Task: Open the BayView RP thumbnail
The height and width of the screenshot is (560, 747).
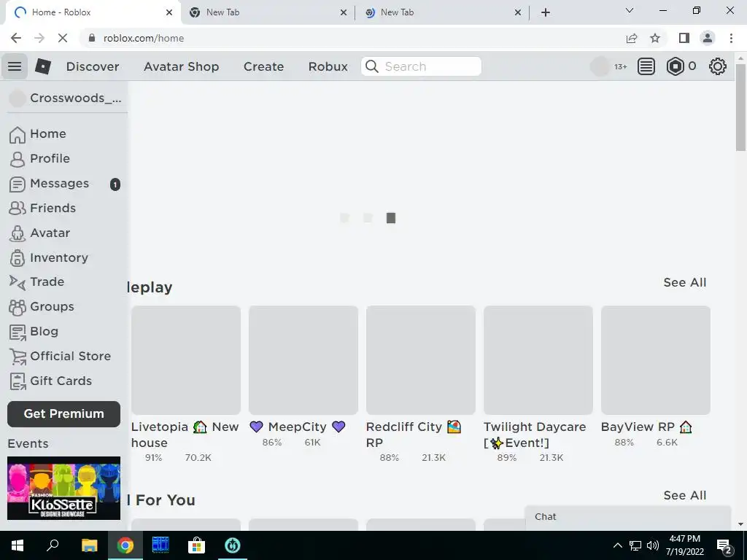Action: (x=656, y=360)
